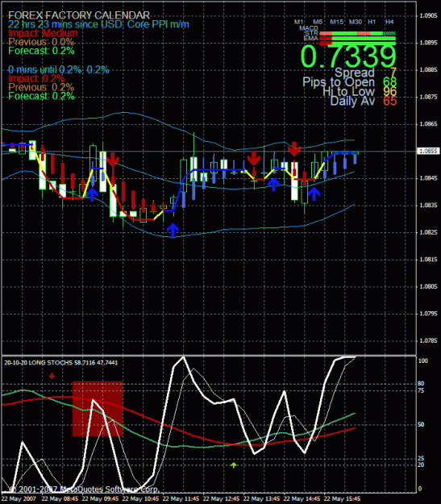Click the M30 timeframe label
Image resolution: width=441 pixels, height=504 pixels.
(356, 22)
